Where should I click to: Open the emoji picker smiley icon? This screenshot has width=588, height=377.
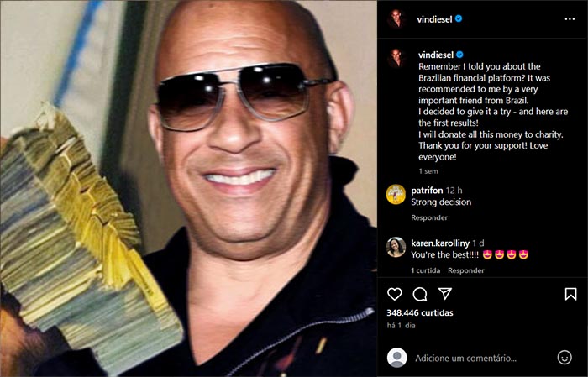tap(564, 358)
